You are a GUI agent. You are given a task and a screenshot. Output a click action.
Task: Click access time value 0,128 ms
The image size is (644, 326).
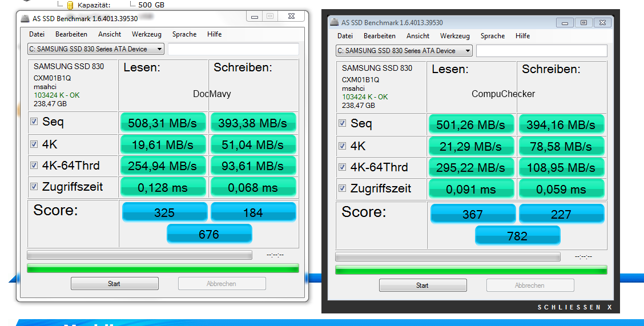tap(163, 187)
